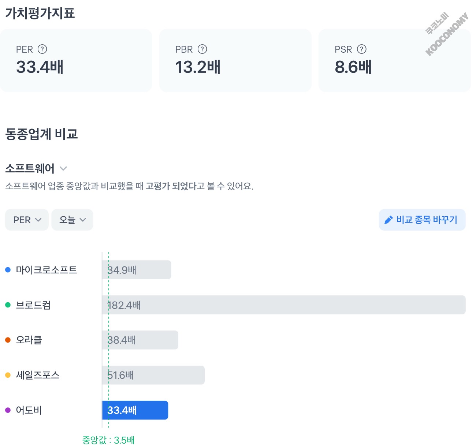Screen dimensions: 476x448
Task: Click the yellow dot beside 세일즈포스
Action: pyautogui.click(x=8, y=375)
